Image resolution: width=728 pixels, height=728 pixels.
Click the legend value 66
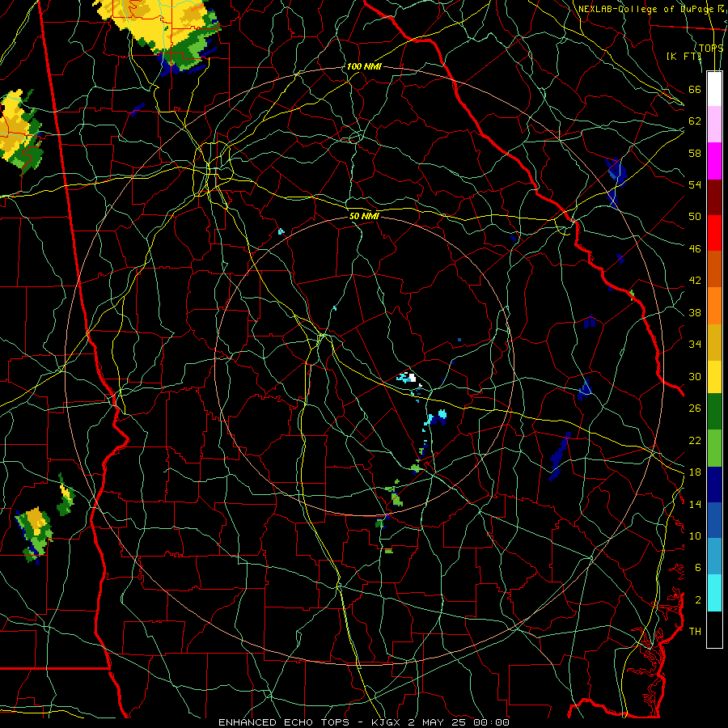coord(695,90)
